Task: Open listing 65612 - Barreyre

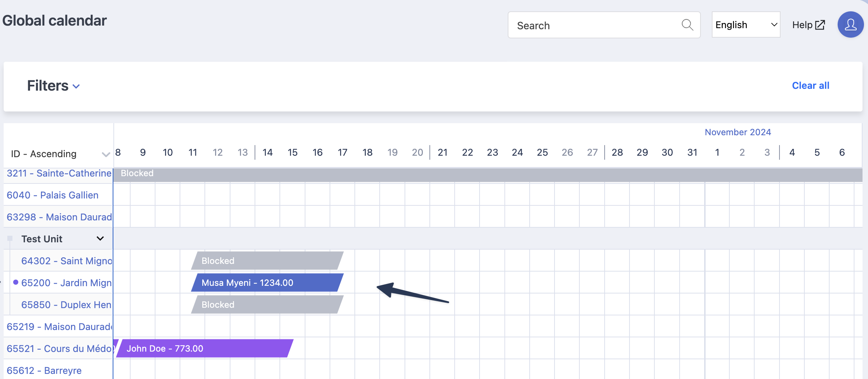Action: point(44,371)
